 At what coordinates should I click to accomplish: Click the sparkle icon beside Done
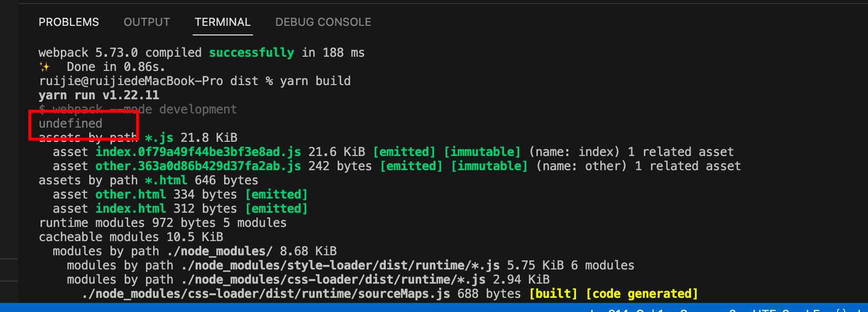(45, 67)
